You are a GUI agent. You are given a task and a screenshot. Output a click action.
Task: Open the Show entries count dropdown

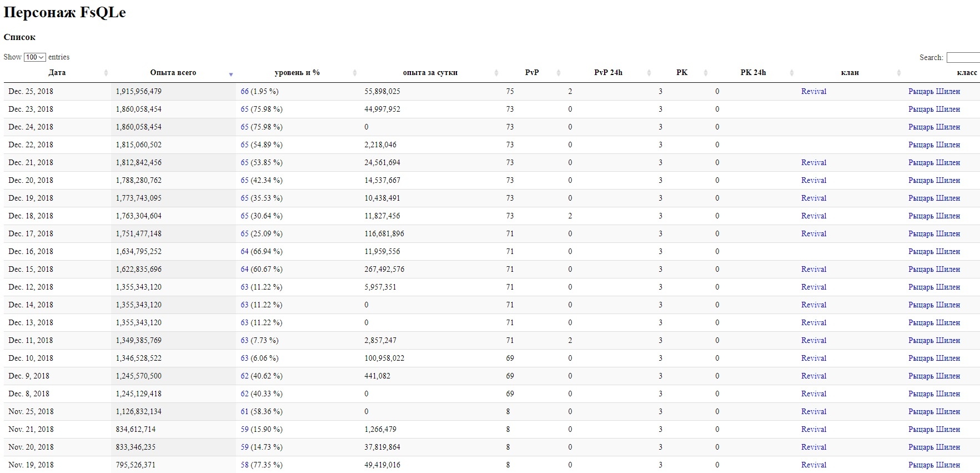[35, 57]
